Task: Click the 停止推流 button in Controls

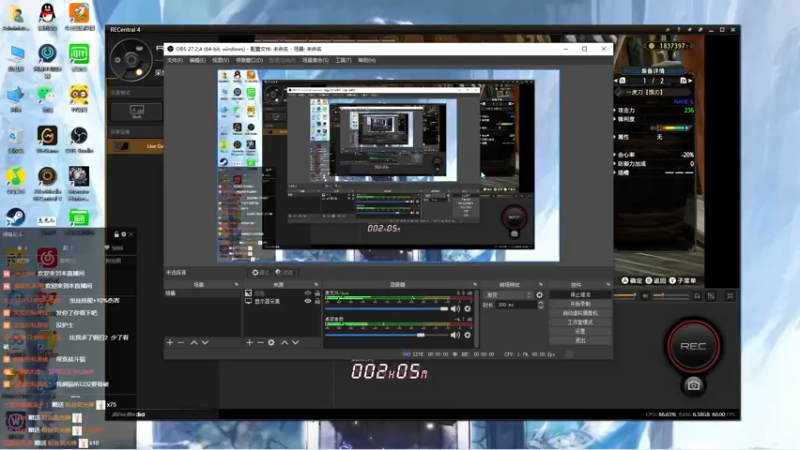Action: 580,295
